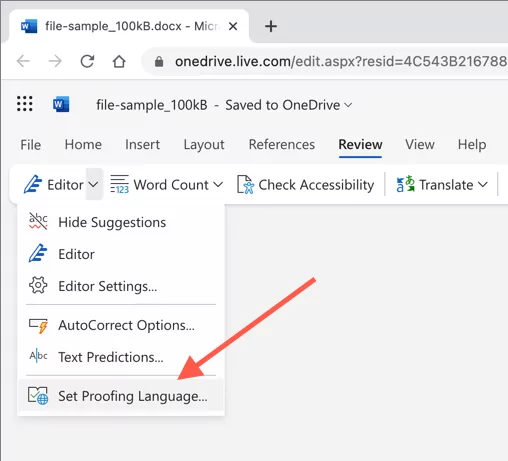This screenshot has width=508, height=461.
Task: Click the Translate language icon
Action: [405, 184]
